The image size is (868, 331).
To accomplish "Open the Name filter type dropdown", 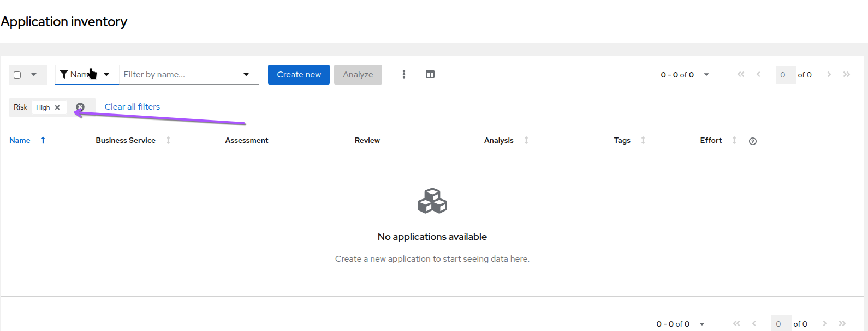I will (x=87, y=75).
